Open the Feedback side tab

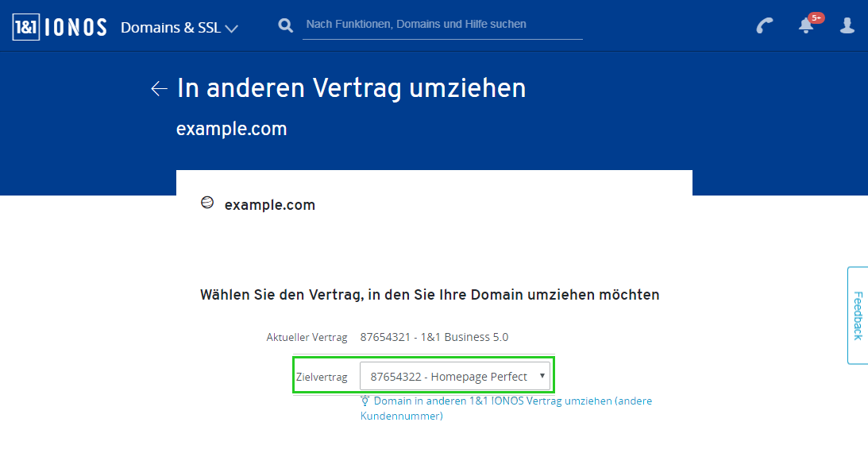pos(858,316)
